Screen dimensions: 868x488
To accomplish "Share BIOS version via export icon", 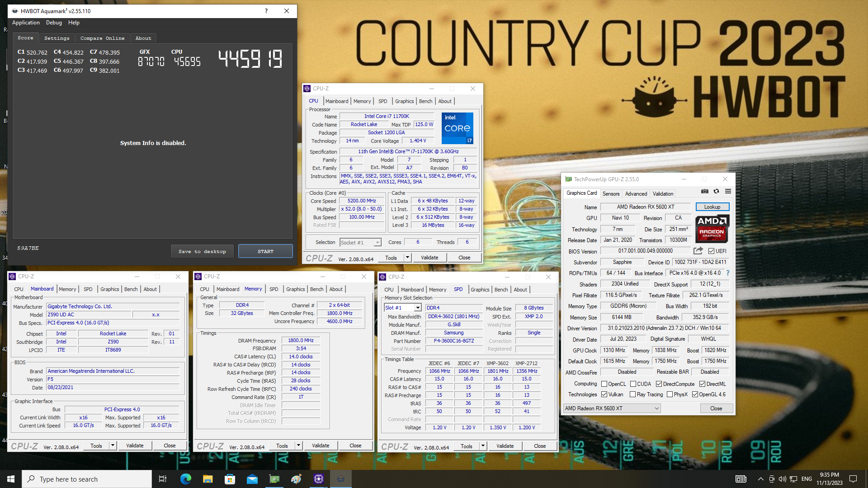I will (x=698, y=251).
